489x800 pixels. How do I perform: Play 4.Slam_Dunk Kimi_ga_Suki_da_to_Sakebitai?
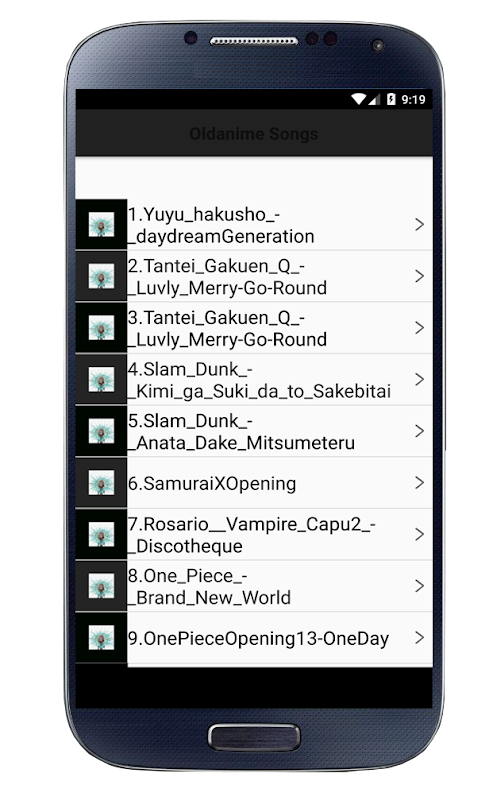coord(259,380)
